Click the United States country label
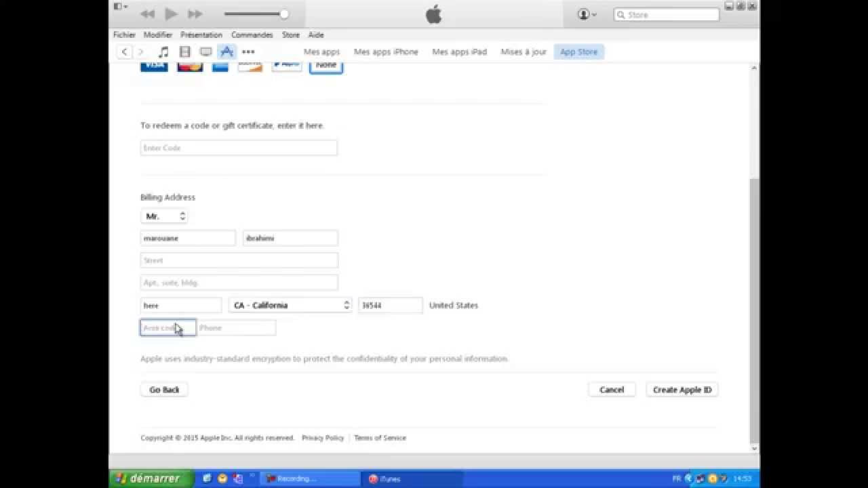 pos(454,305)
